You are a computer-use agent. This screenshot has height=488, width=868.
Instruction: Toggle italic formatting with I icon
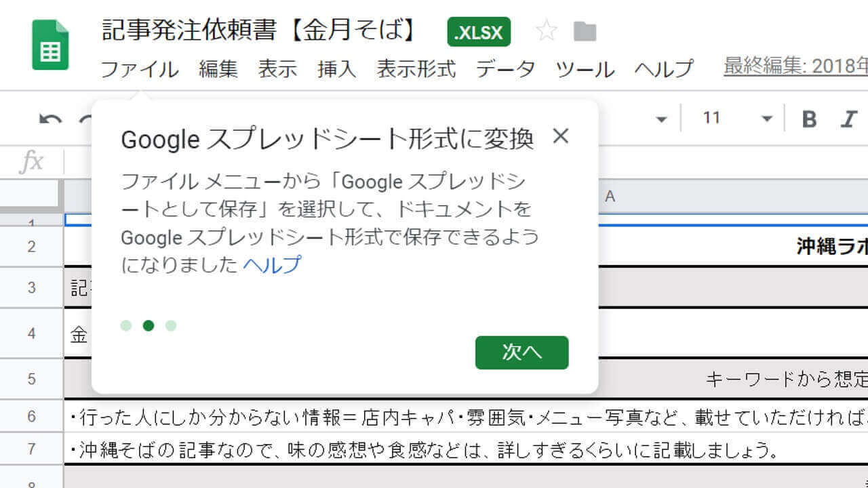point(848,119)
